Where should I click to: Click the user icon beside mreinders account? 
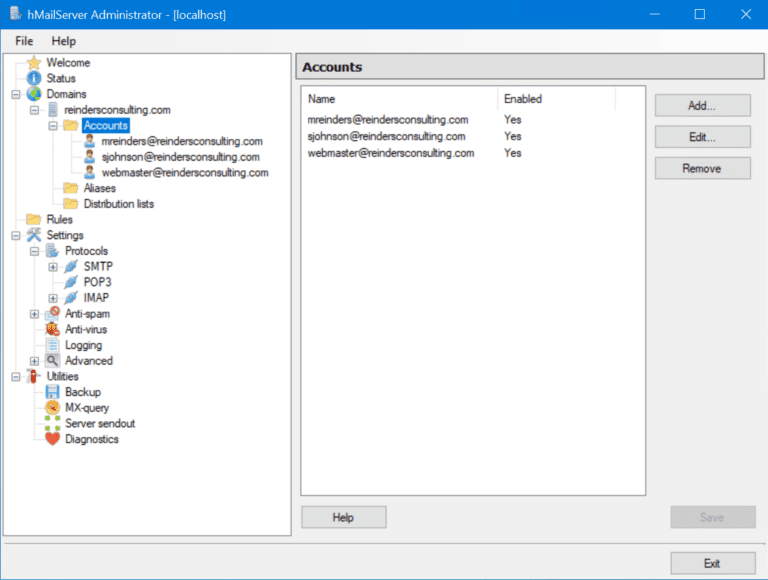90,141
